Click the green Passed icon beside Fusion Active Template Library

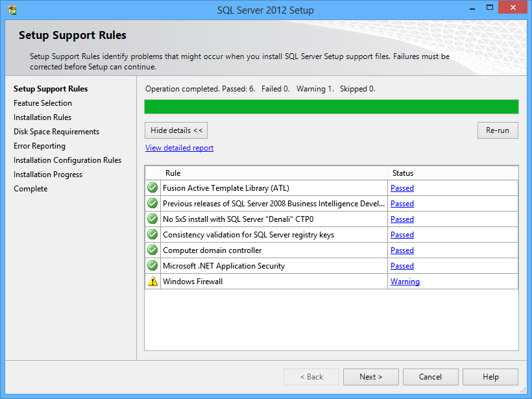point(152,187)
